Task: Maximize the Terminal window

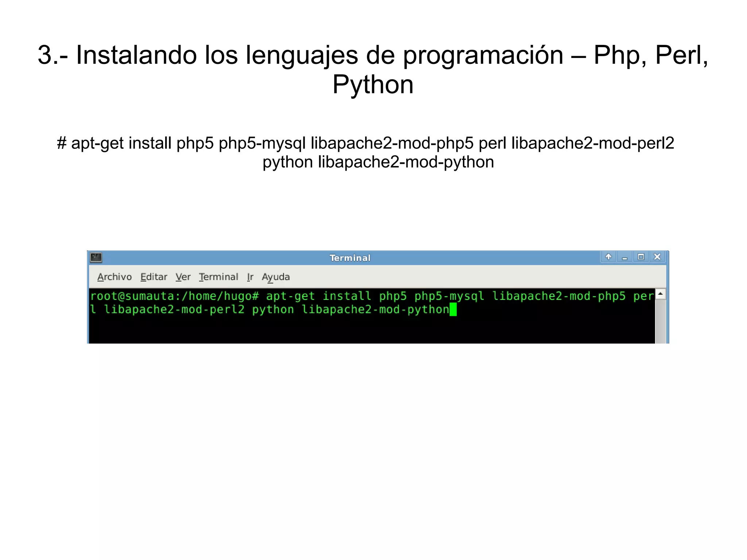Action: click(641, 257)
